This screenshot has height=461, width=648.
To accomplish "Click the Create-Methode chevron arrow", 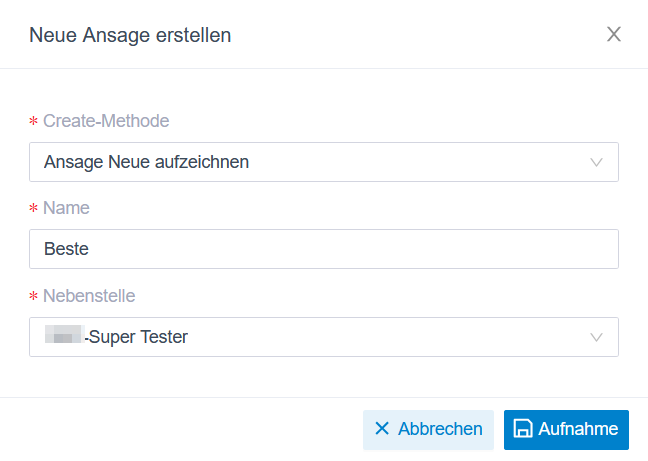I will pyautogui.click(x=597, y=162).
